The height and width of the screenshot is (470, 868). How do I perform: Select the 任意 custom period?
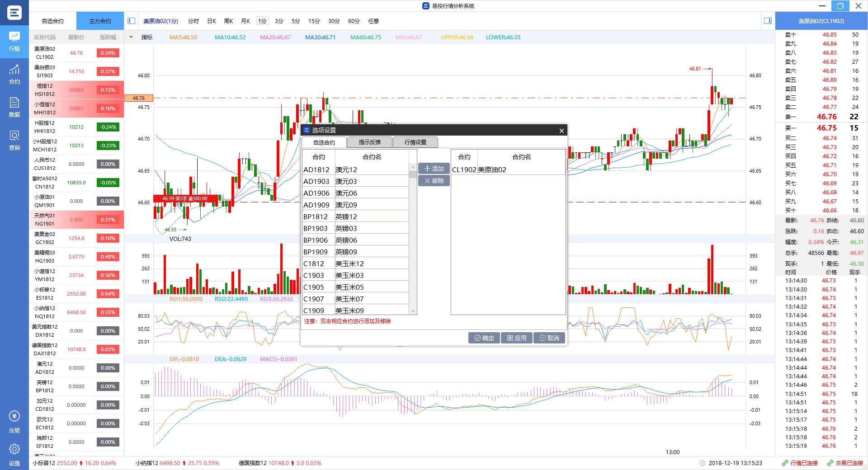point(373,21)
